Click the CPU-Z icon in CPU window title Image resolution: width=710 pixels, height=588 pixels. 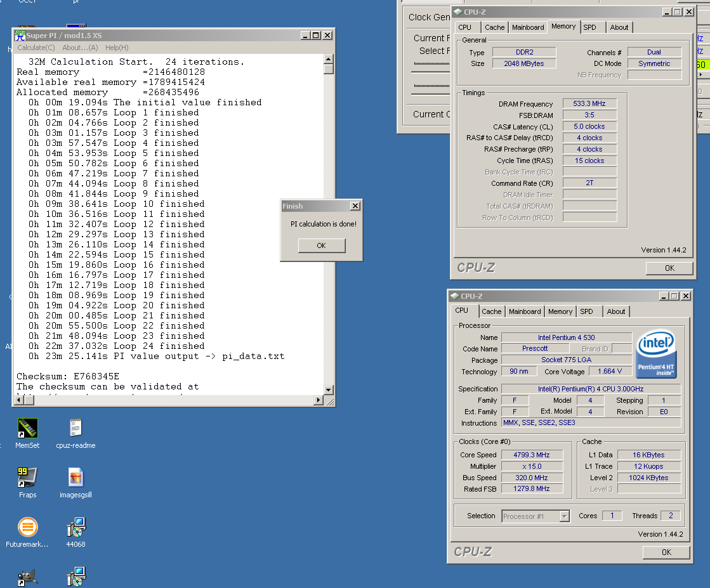coord(455,296)
